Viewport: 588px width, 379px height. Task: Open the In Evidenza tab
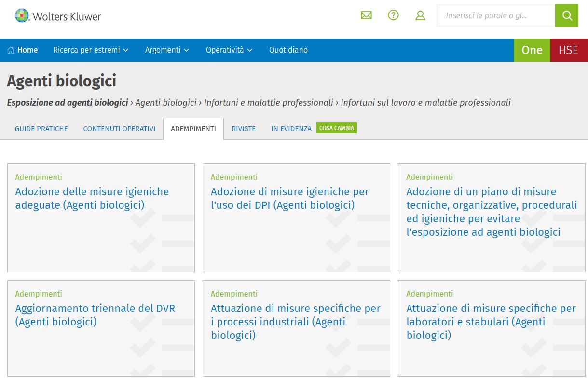pyautogui.click(x=291, y=129)
